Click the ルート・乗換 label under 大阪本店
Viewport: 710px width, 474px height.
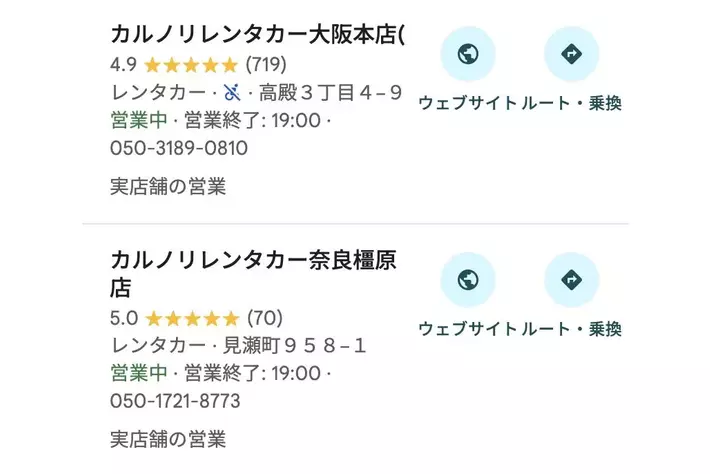[572, 103]
